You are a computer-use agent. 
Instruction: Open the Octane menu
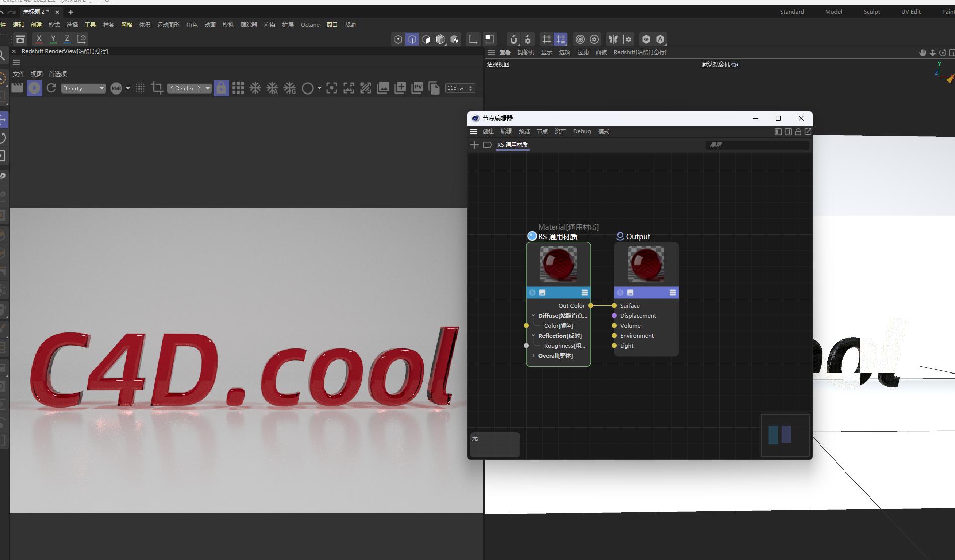pos(310,25)
